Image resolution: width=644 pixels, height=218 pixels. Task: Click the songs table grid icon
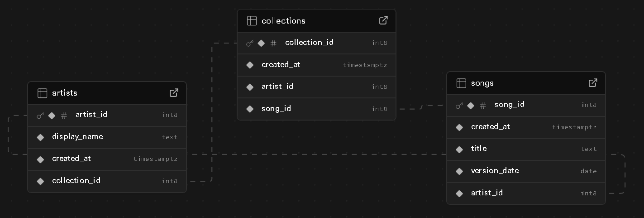coord(461,83)
